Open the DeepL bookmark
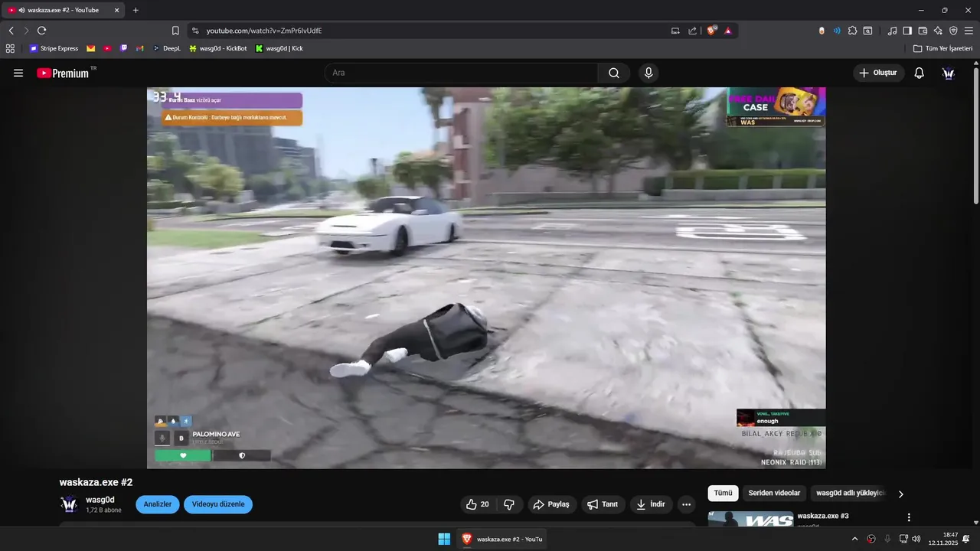 166,48
